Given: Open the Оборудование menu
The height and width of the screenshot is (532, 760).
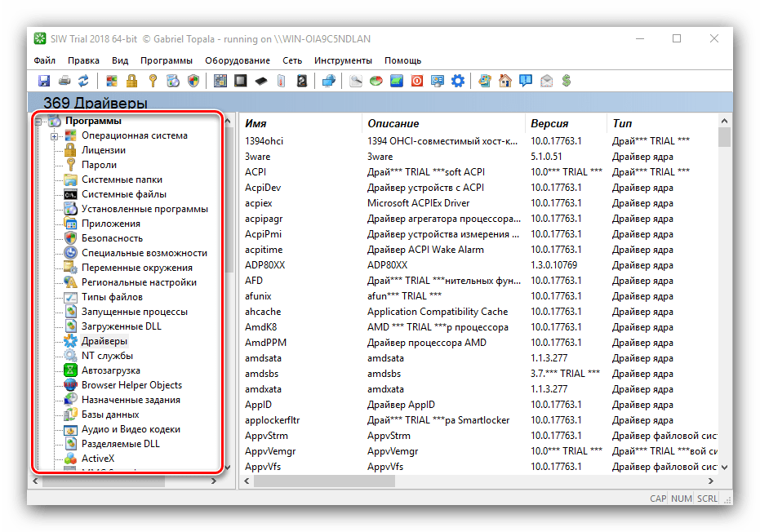Looking at the screenshot, I should click(237, 60).
